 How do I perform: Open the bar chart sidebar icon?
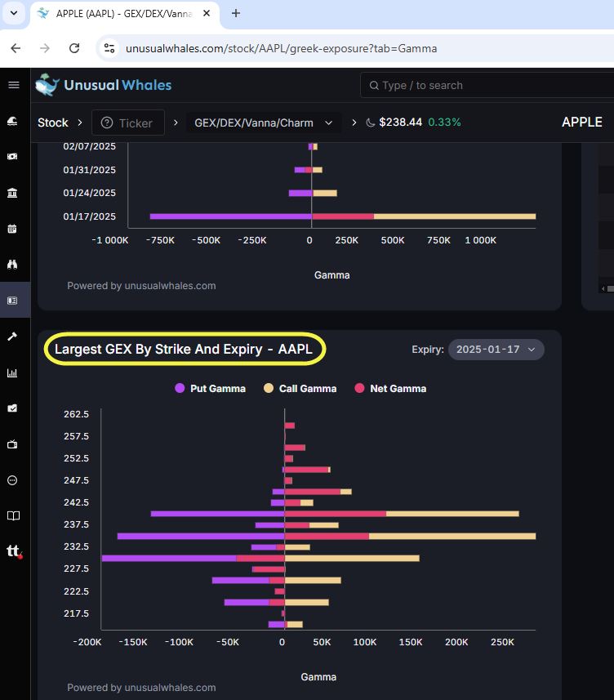[12, 372]
